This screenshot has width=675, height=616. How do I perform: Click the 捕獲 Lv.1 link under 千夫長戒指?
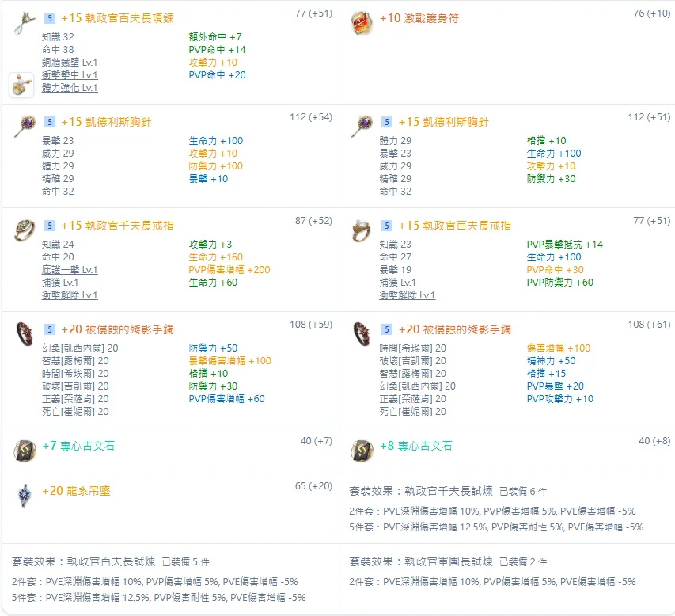tap(60, 283)
